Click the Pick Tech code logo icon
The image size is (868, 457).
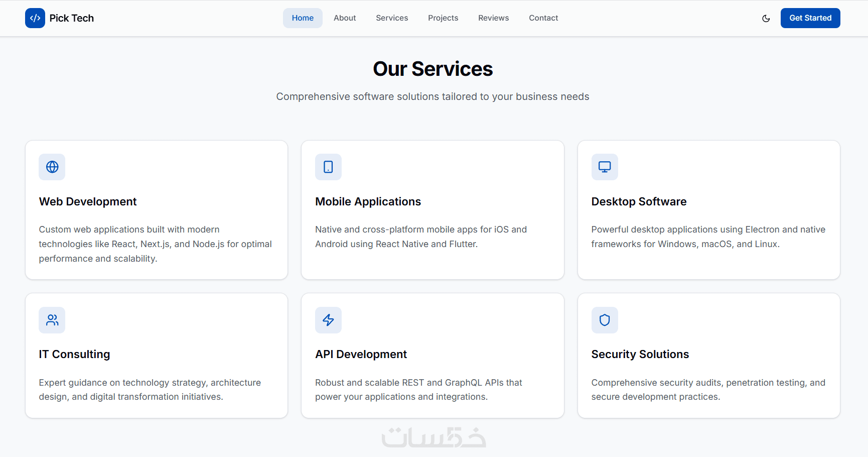(x=35, y=18)
